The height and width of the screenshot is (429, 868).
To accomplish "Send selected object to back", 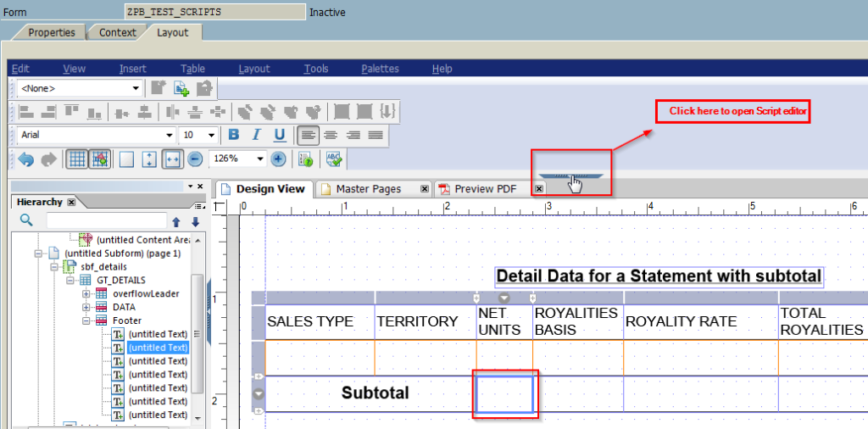I will [x=268, y=112].
